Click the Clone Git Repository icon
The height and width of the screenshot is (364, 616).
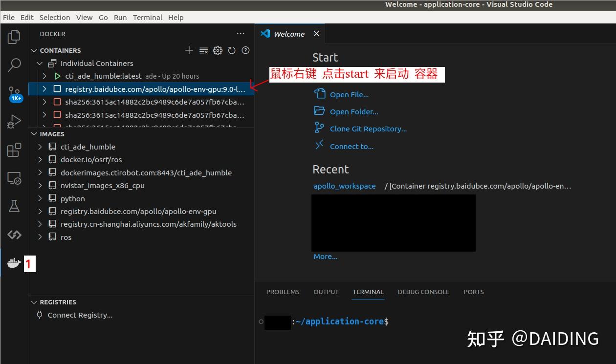click(319, 128)
